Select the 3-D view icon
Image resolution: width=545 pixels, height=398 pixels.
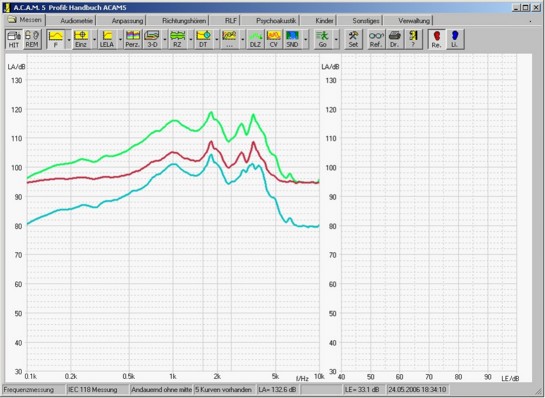pyautogui.click(x=152, y=39)
